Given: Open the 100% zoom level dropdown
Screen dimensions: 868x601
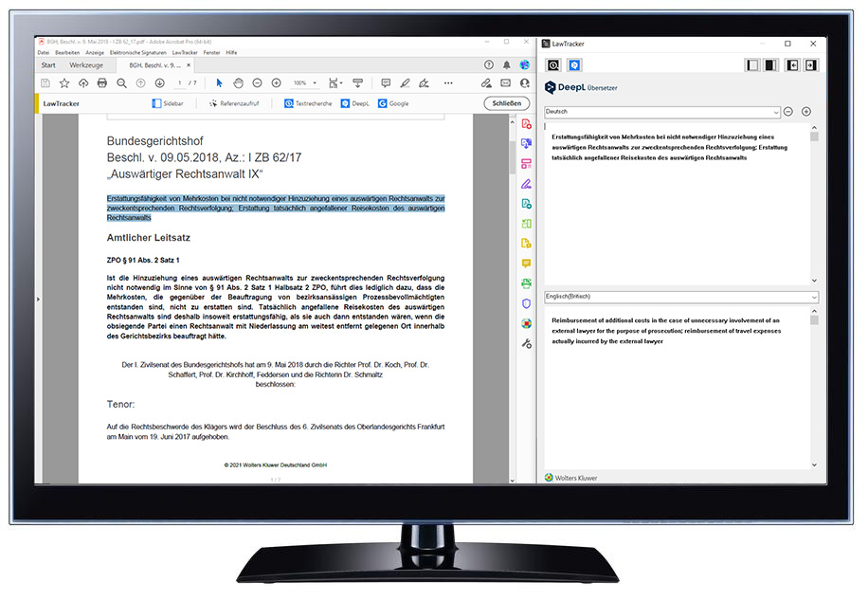Looking at the screenshot, I should [x=314, y=83].
